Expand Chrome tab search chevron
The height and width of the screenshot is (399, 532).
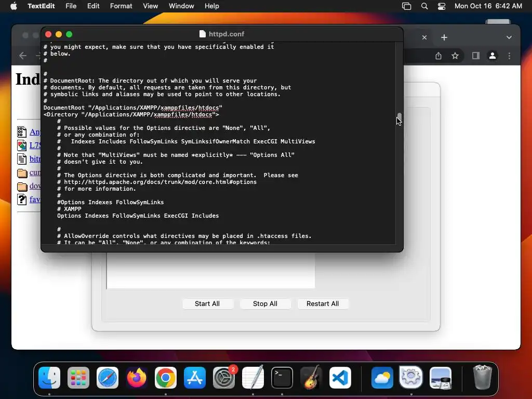pos(509,37)
